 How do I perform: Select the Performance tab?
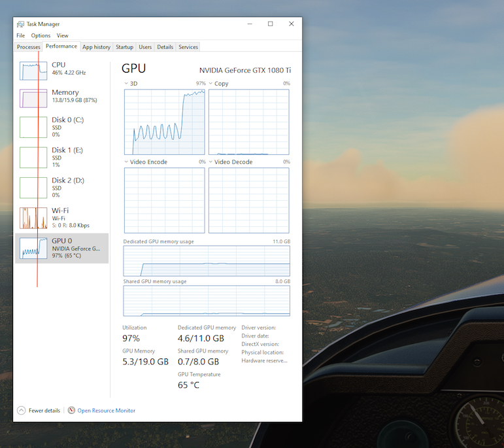[61, 46]
